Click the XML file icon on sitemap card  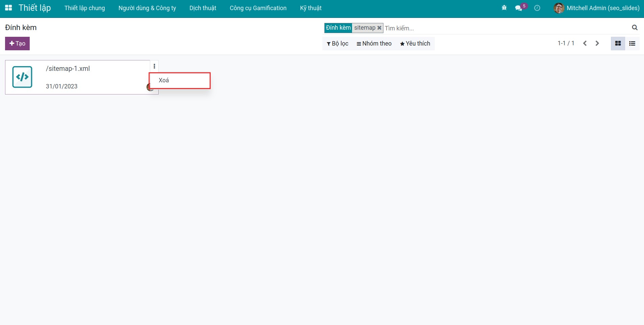(22, 77)
